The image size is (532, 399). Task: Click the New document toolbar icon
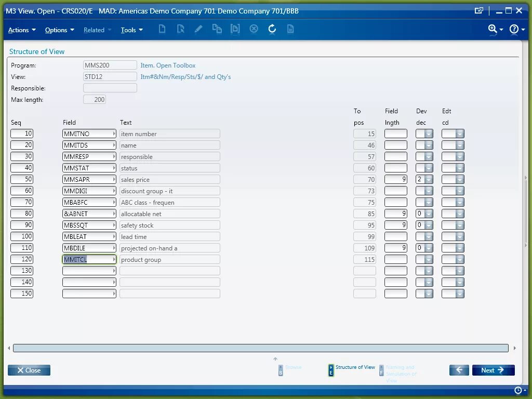(x=162, y=29)
